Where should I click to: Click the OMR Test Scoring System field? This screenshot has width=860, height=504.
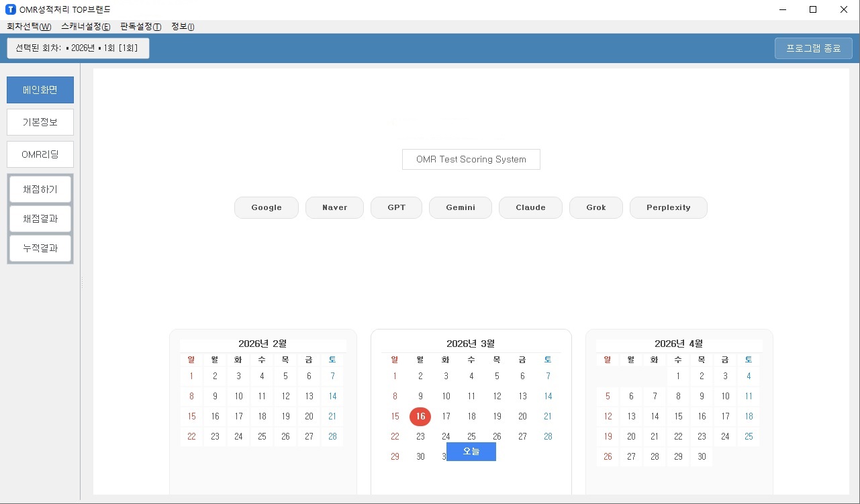pyautogui.click(x=471, y=160)
